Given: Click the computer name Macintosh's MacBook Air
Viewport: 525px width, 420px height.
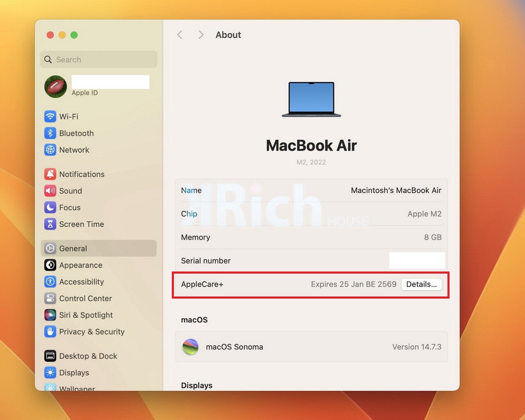Looking at the screenshot, I should [x=396, y=190].
